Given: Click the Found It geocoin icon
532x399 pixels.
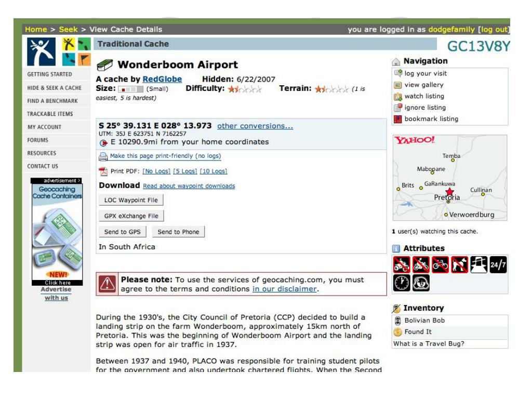Looking at the screenshot, I should (397, 332).
